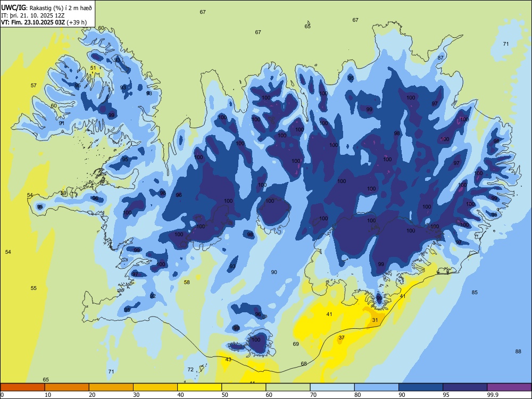Click the '58' humidity value on the map
The width and height of the screenshot is (532, 399).
click(187, 282)
